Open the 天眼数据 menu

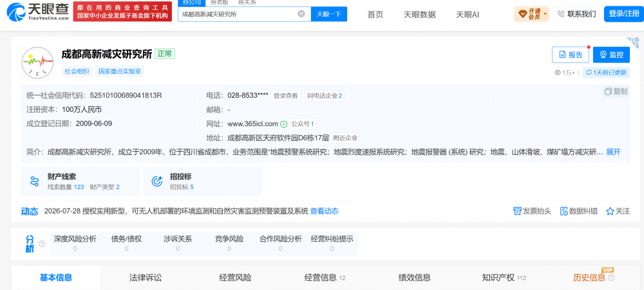coord(419,14)
